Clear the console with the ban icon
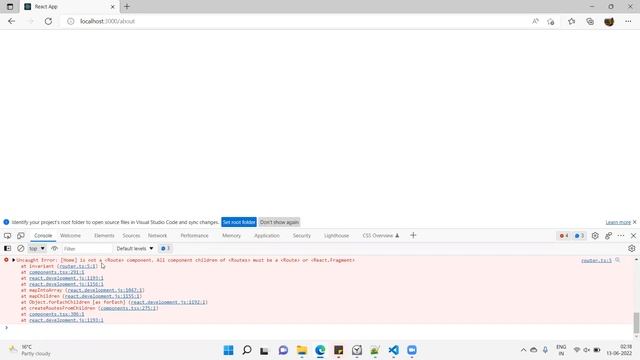The height and width of the screenshot is (360, 640). click(20, 248)
